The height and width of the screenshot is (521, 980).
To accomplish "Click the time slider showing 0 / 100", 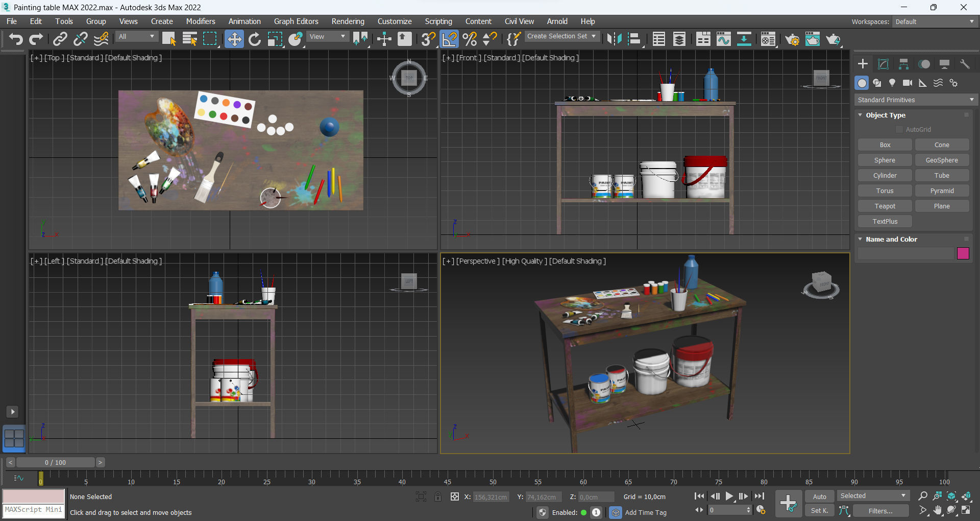I will coord(56,462).
